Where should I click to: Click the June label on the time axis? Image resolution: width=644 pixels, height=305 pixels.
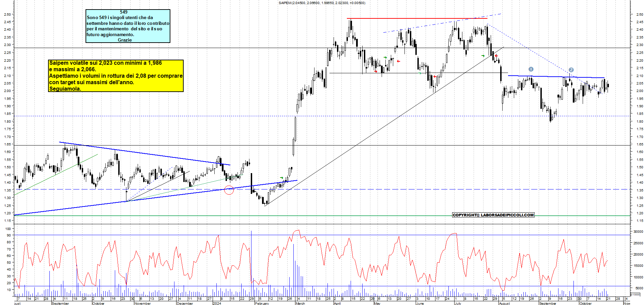(x=420, y=303)
